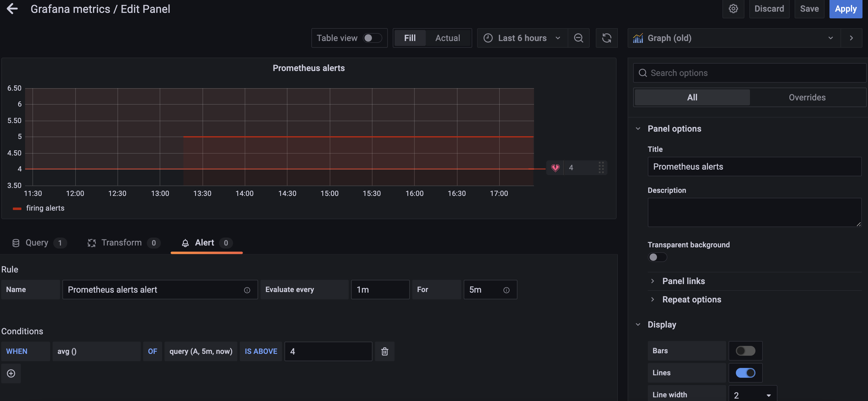Add a condition with the plus icon
This screenshot has width=868, height=401.
coord(11,373)
